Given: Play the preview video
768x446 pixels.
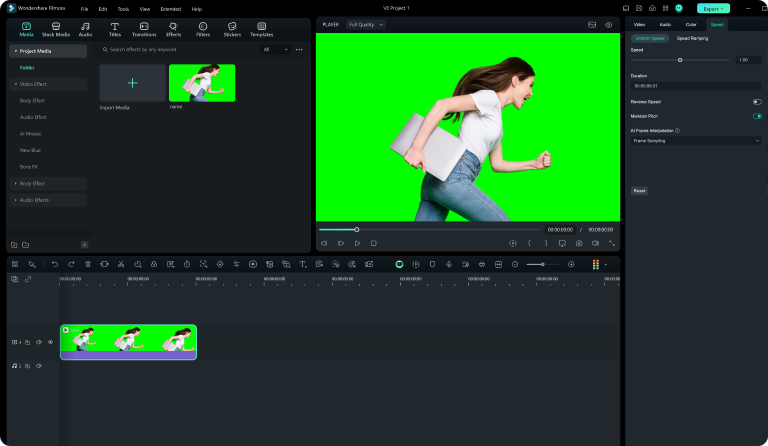Looking at the screenshot, I should (357, 243).
